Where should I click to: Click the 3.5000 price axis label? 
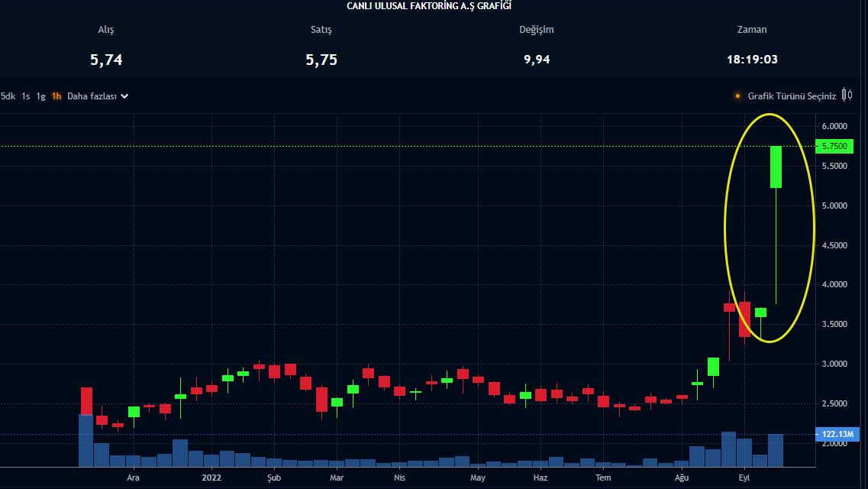pyautogui.click(x=834, y=324)
